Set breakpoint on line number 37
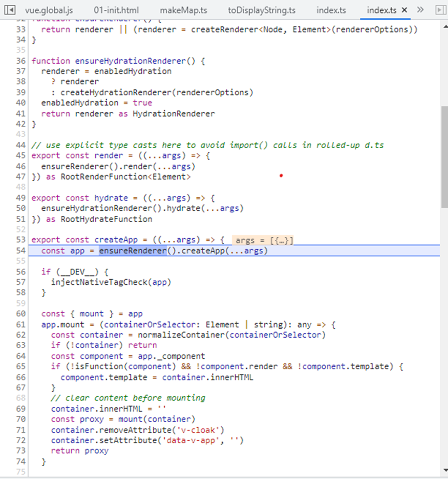The height and width of the screenshot is (479, 448). point(21,71)
